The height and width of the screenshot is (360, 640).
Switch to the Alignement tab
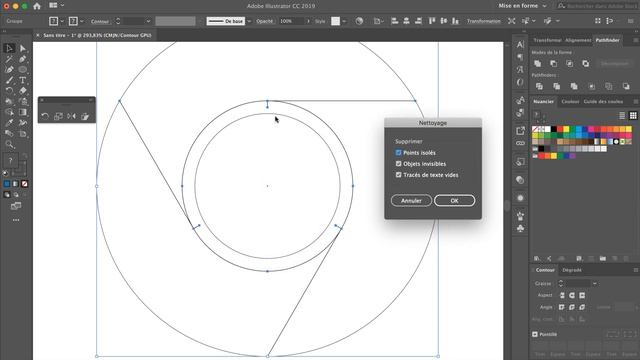pos(578,40)
